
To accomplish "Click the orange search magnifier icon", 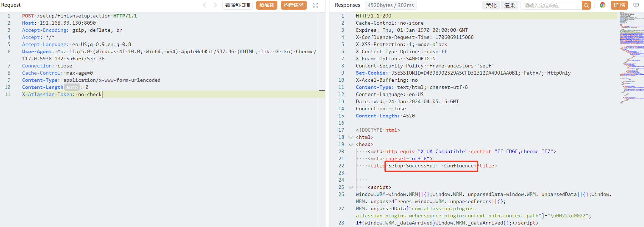I will coord(586,5).
